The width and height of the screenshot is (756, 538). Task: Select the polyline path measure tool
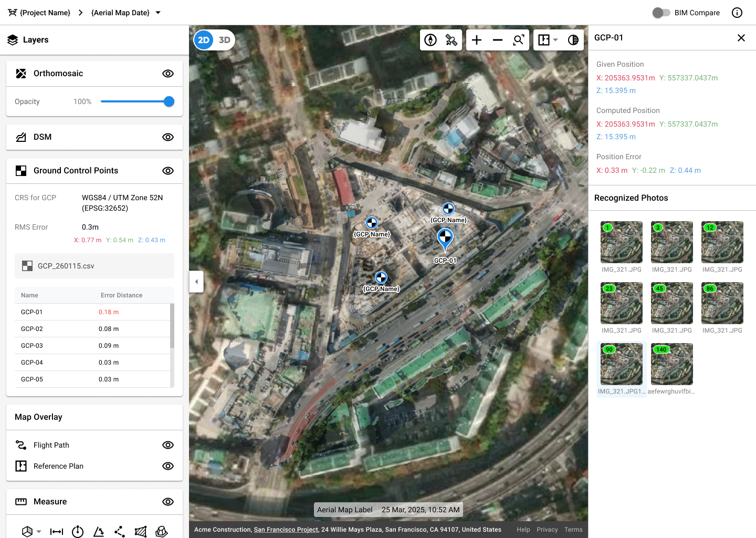120,532
